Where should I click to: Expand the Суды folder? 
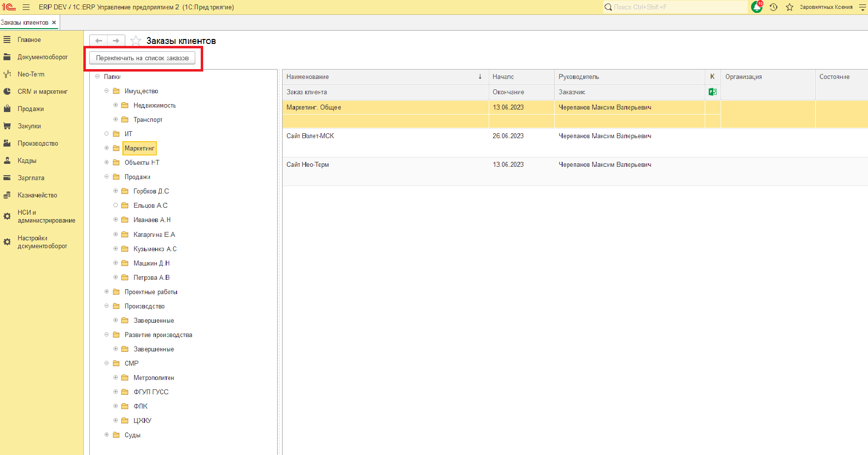point(106,435)
